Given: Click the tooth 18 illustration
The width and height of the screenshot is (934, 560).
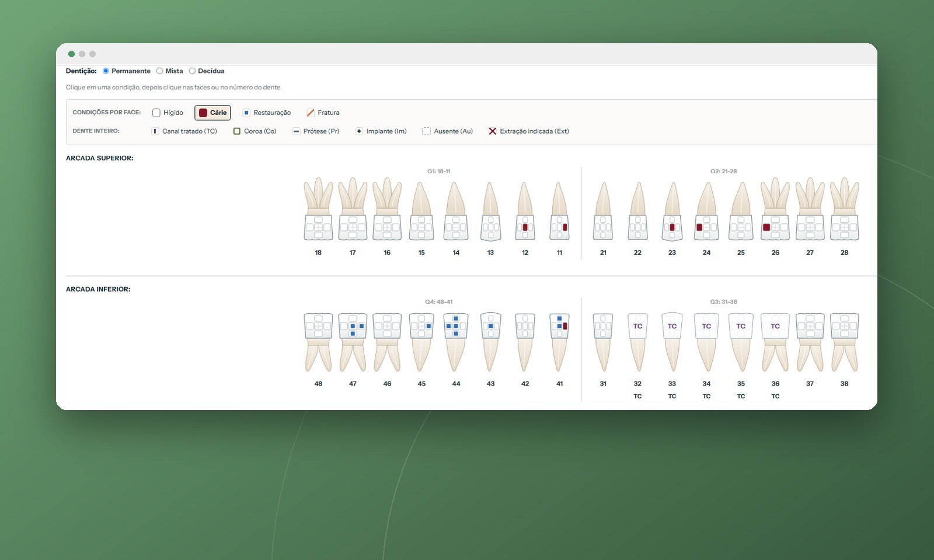Looking at the screenshot, I should pos(318,209).
